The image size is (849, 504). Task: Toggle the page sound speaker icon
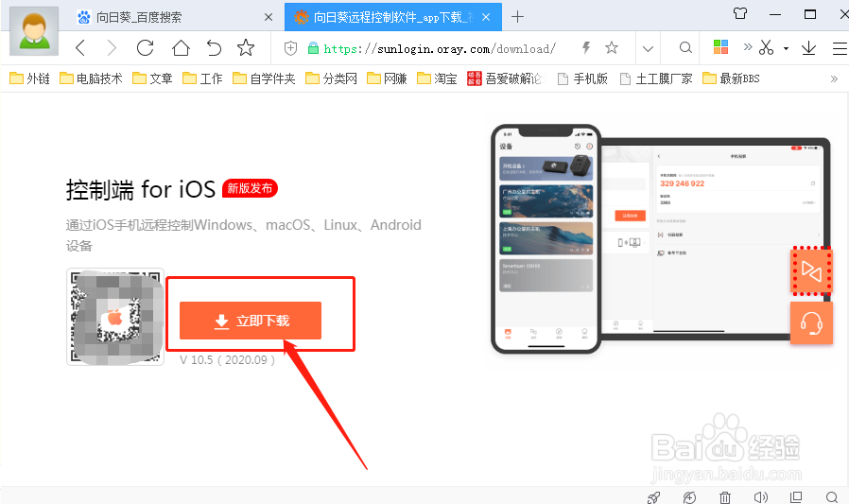coord(761,497)
